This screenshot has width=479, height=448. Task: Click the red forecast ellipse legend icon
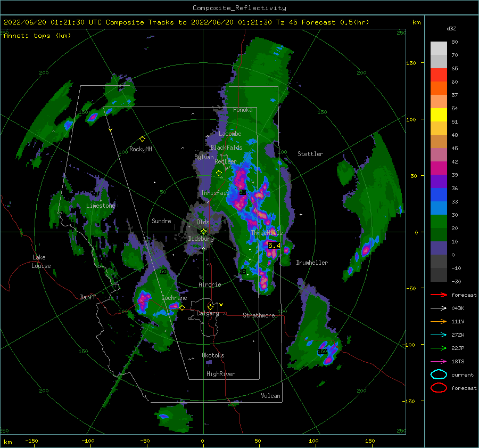439,388
